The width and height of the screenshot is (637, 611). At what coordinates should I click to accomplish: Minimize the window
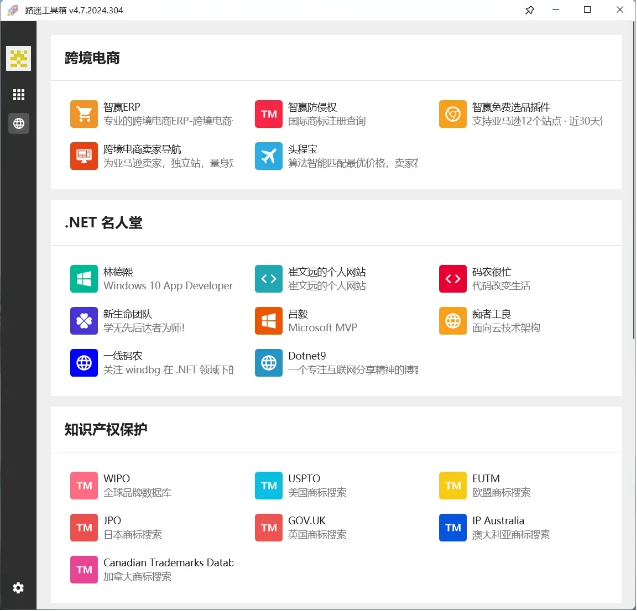tap(556, 10)
